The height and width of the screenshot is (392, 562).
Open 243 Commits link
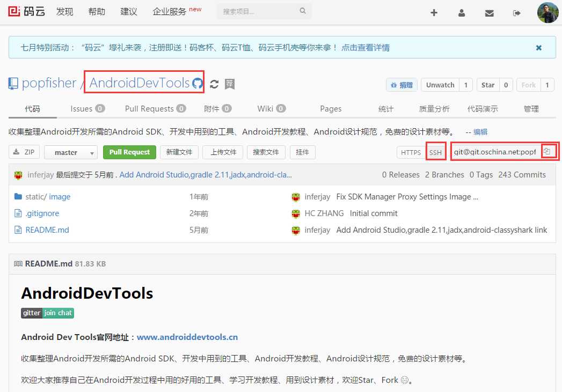coord(522,175)
